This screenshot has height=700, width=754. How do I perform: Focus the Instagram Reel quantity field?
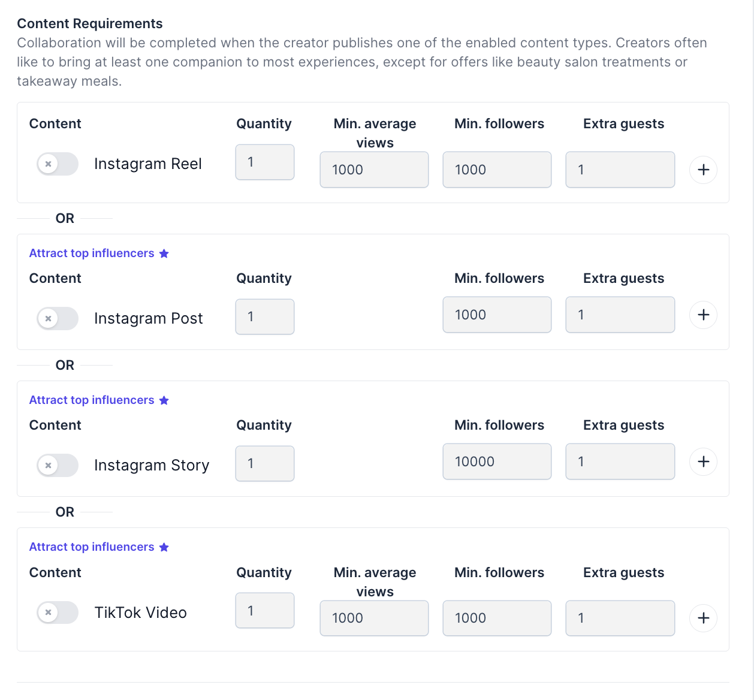click(265, 162)
